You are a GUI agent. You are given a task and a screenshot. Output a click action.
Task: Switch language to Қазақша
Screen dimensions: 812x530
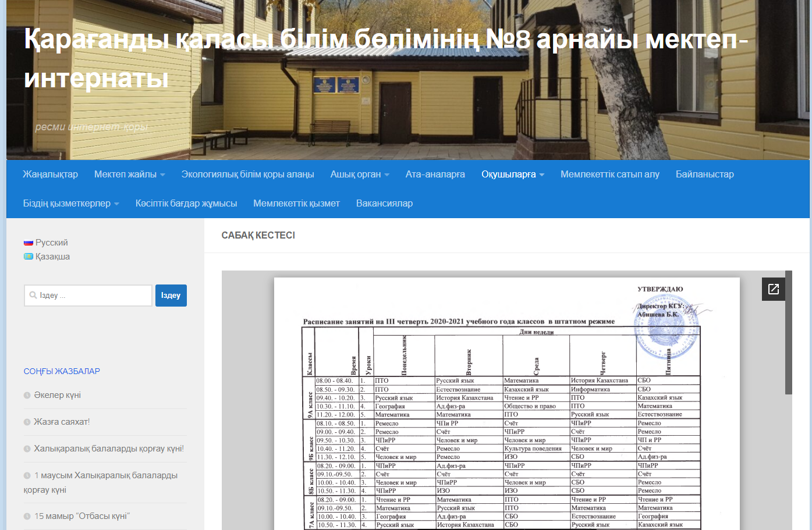coord(52,257)
